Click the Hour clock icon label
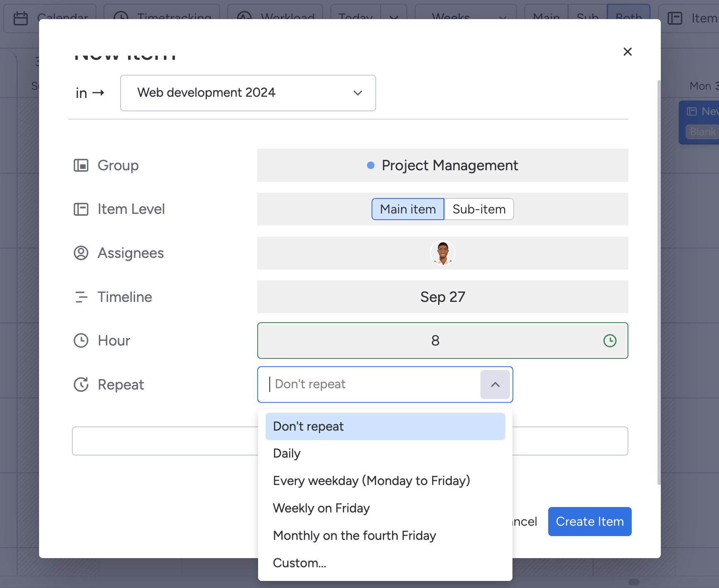This screenshot has height=588, width=719. (x=81, y=341)
